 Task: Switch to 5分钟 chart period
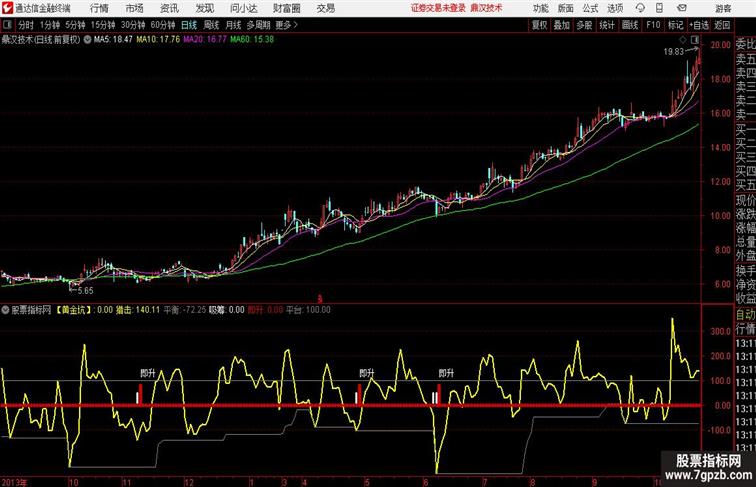point(75,25)
